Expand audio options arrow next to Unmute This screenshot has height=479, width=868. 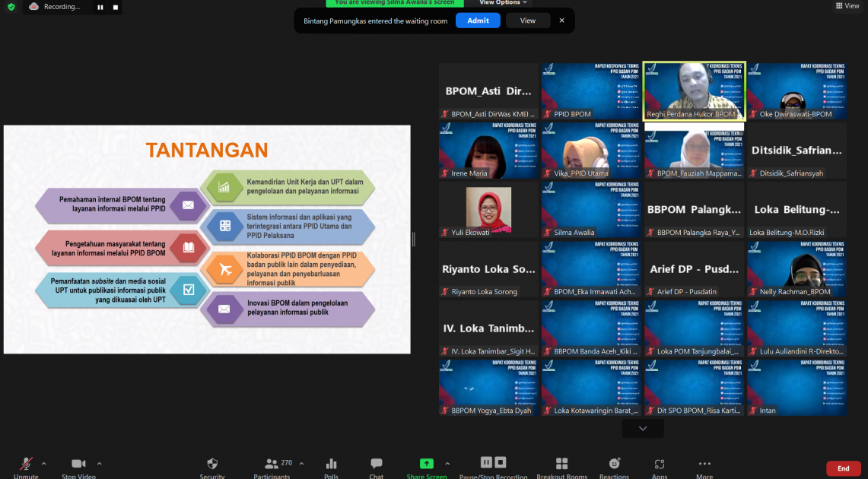[43, 463]
